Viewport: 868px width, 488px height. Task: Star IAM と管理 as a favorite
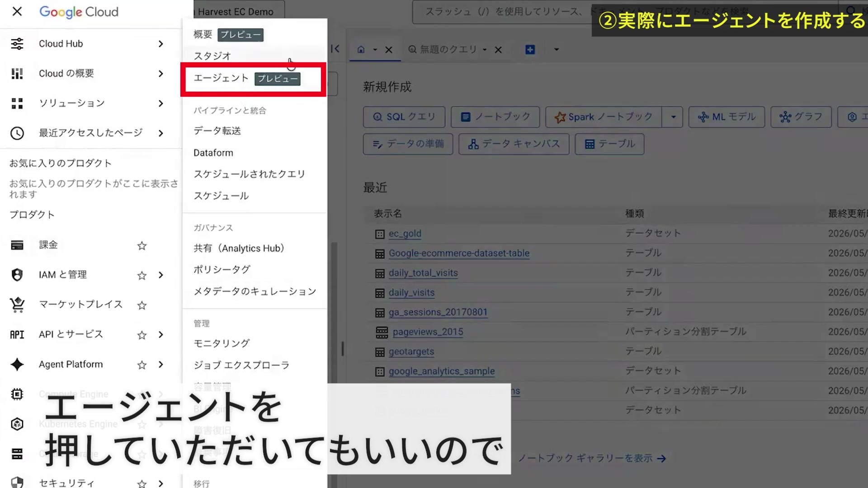click(x=142, y=275)
